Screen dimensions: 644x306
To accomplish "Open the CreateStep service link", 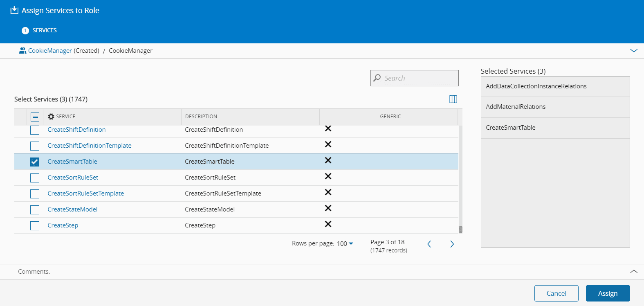I will (63, 225).
